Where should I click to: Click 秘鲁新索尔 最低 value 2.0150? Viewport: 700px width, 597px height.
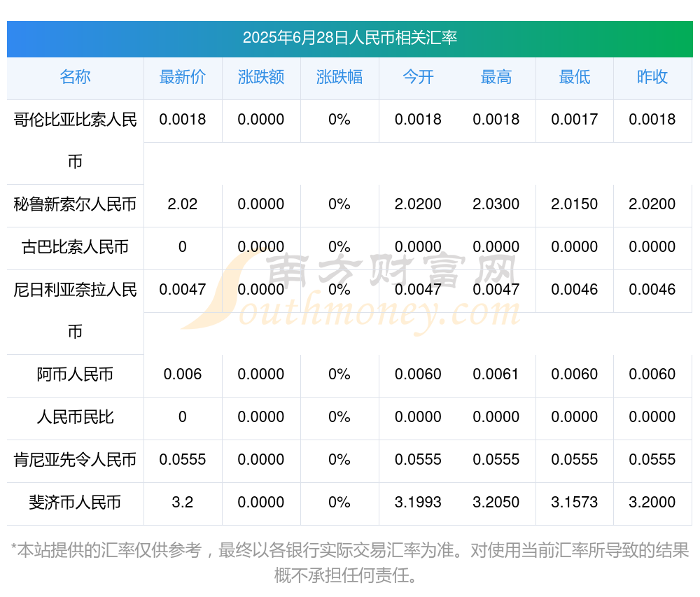574,204
